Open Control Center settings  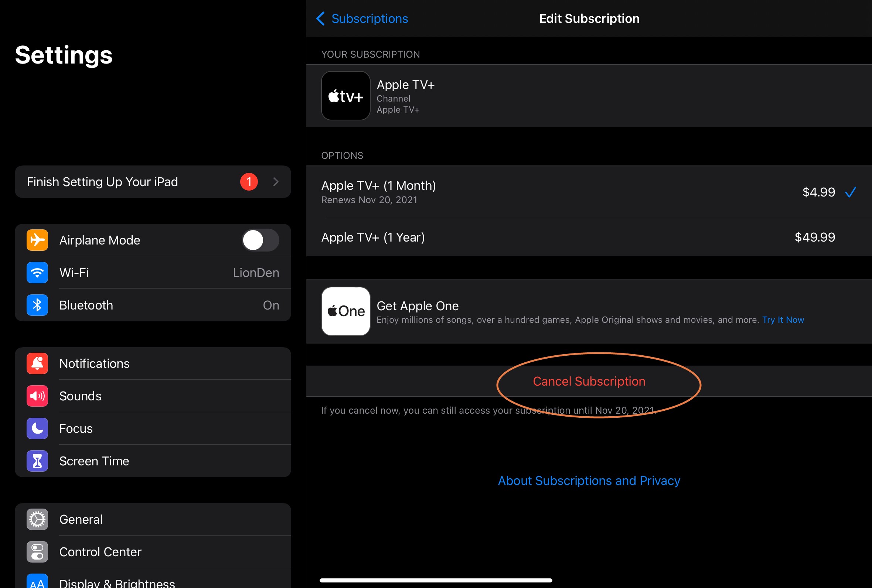click(153, 552)
